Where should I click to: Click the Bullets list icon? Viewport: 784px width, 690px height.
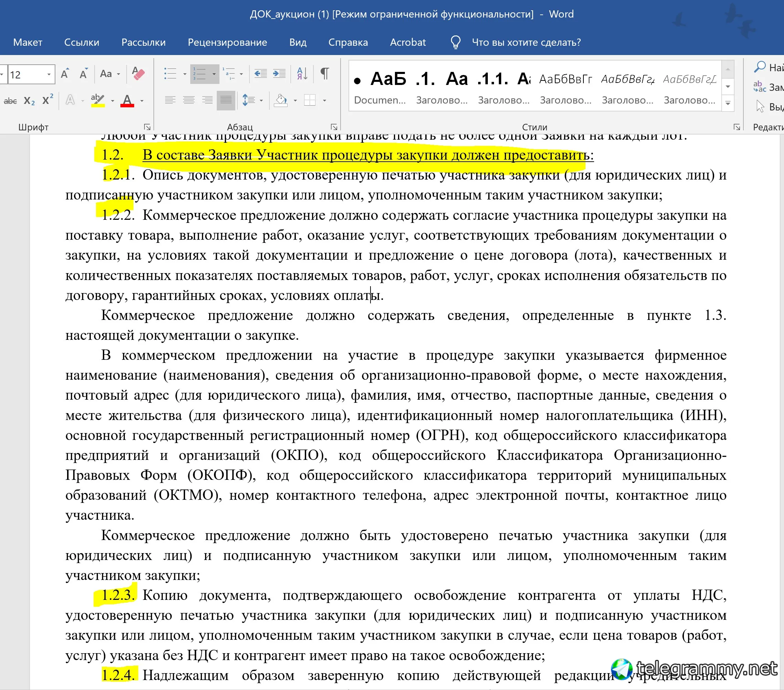tap(170, 73)
